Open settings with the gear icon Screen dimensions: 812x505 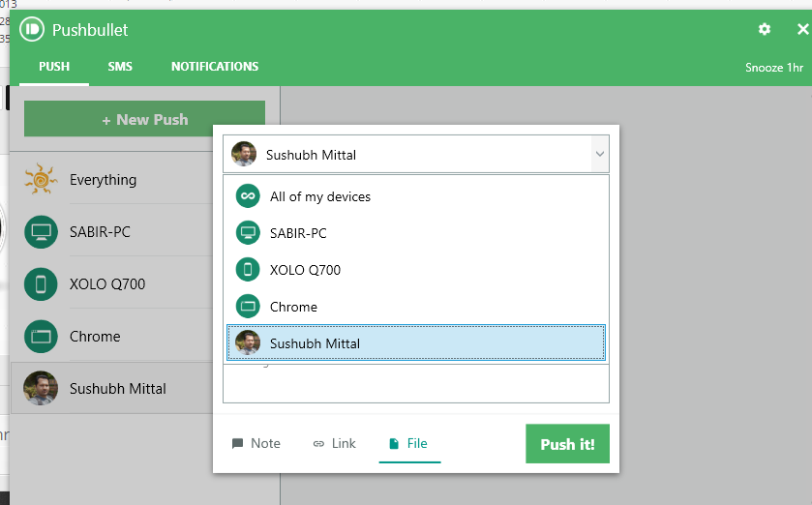(765, 30)
